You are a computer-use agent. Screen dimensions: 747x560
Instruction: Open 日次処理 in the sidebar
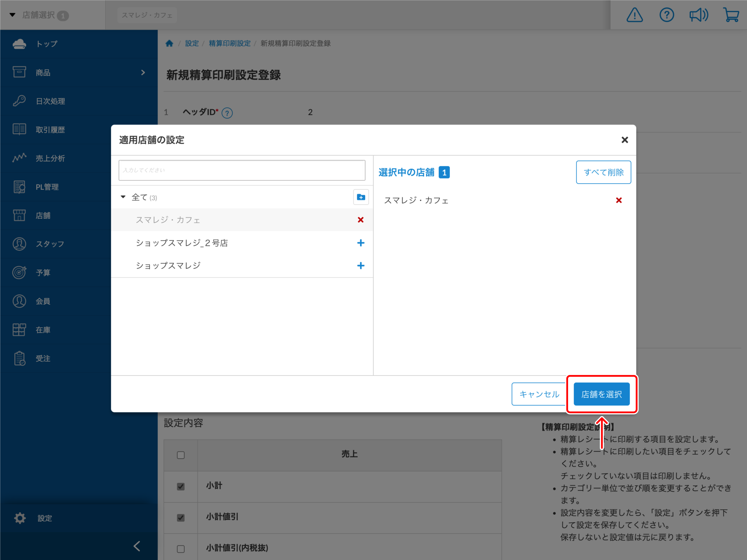[x=79, y=101]
